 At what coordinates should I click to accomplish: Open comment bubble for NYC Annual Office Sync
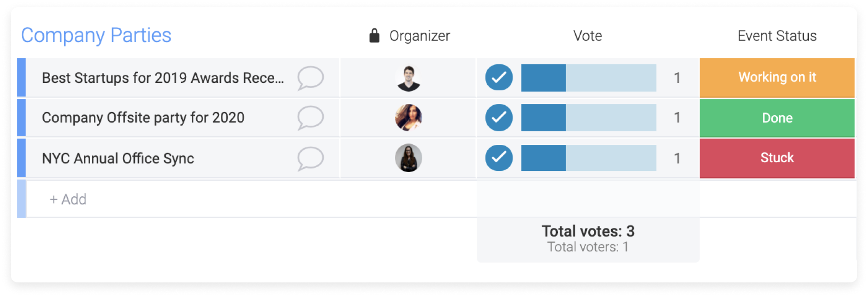[x=310, y=158]
